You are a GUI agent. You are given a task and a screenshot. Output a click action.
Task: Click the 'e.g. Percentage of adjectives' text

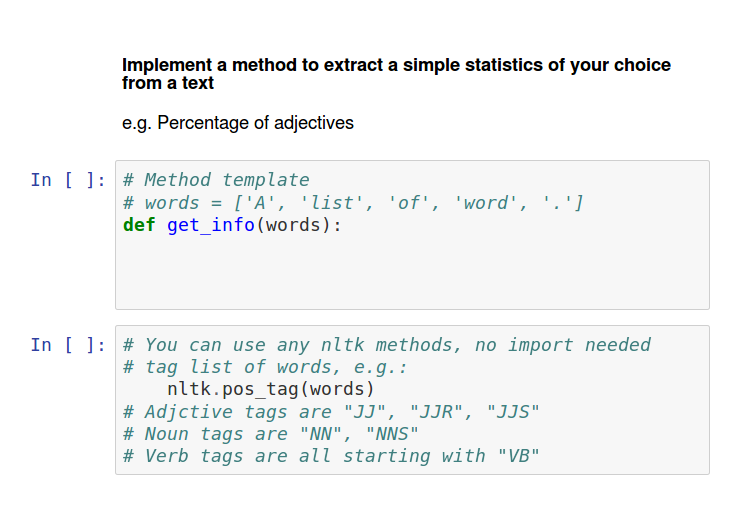pos(237,123)
